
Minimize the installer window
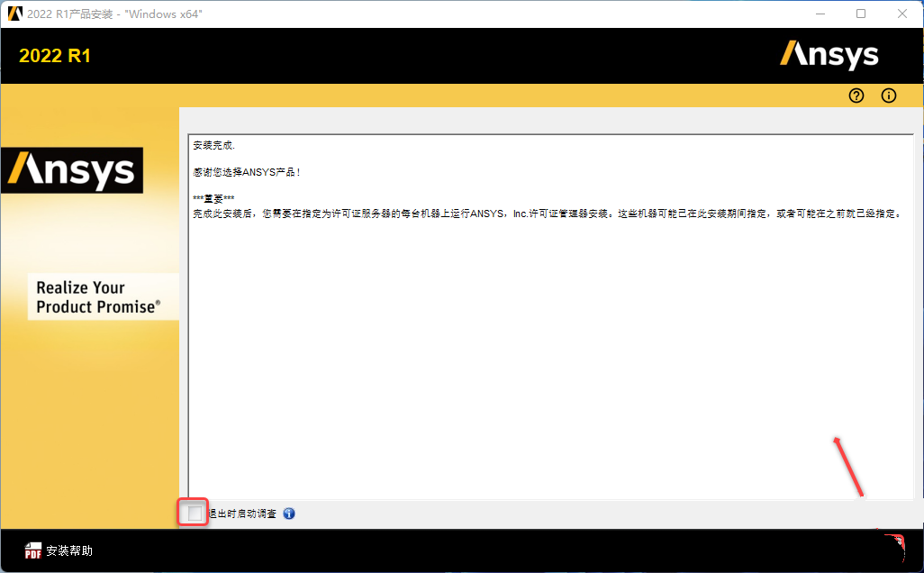tap(820, 14)
